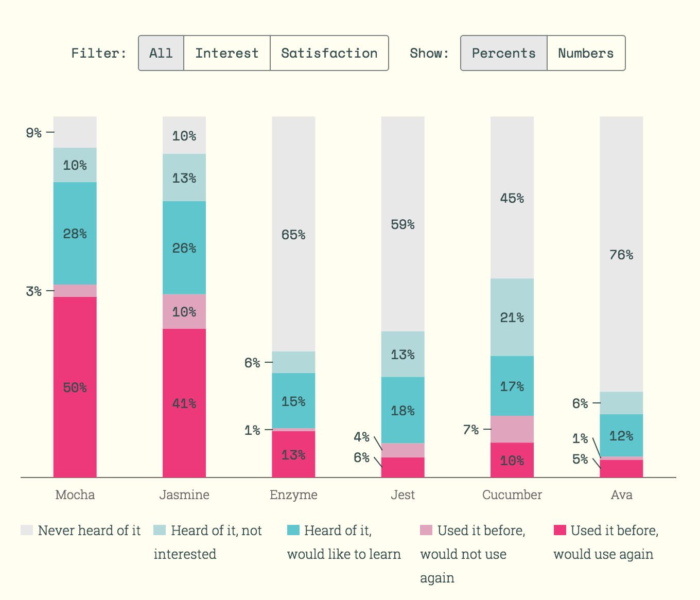This screenshot has height=600, width=700.
Task: Click the 'Never heard of it' legend text
Action: 89,531
